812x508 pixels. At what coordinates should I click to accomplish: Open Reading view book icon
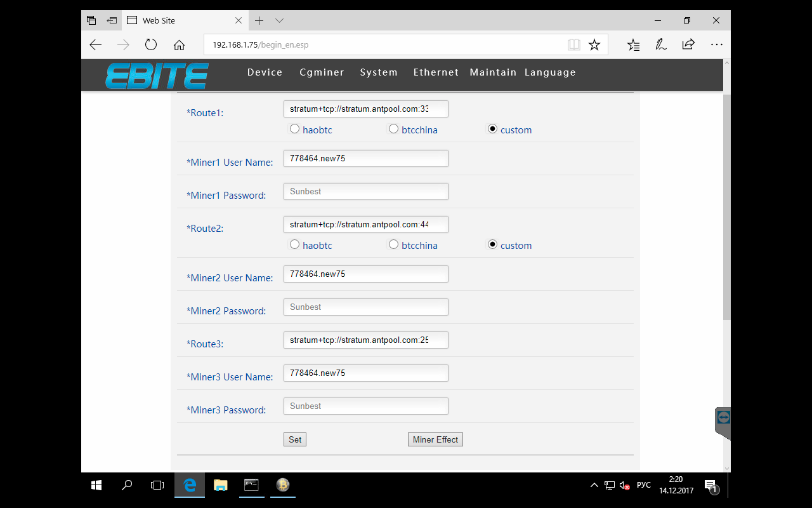tap(574, 44)
